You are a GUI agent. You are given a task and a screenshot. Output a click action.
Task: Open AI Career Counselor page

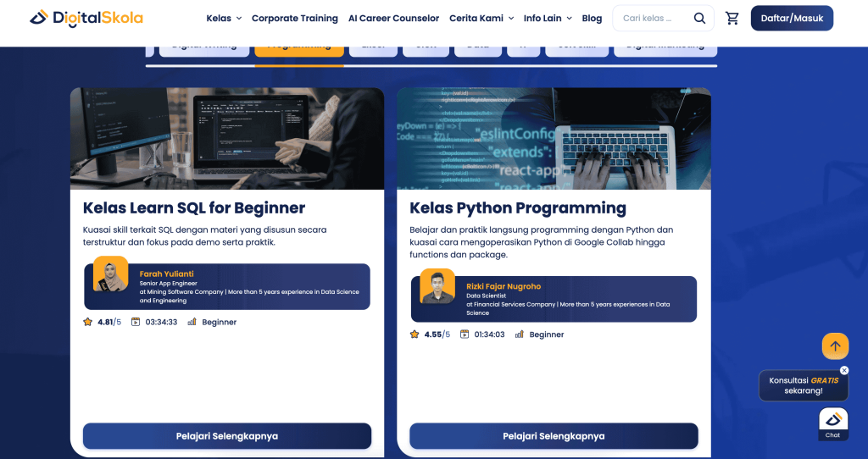click(x=393, y=19)
